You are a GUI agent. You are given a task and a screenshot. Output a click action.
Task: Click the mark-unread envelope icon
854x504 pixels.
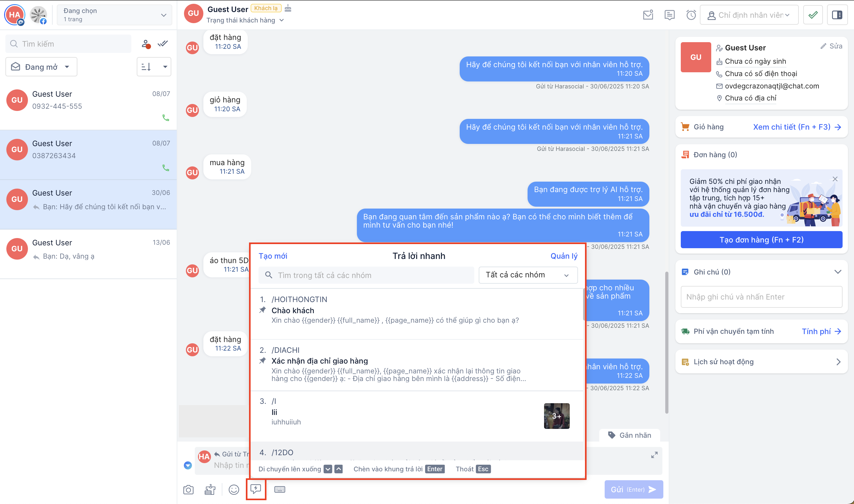648,15
